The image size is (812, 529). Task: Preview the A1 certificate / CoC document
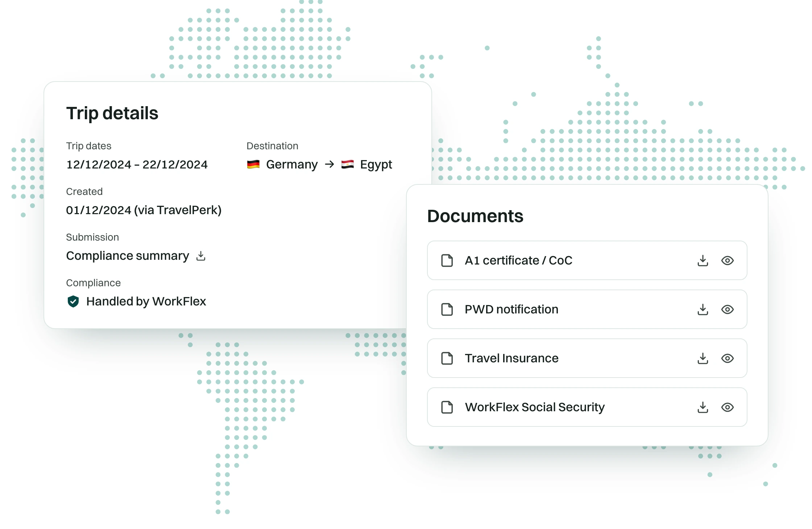[x=727, y=261]
